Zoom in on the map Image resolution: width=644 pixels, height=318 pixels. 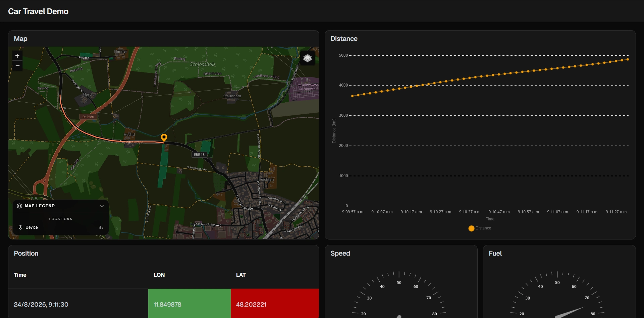point(17,56)
